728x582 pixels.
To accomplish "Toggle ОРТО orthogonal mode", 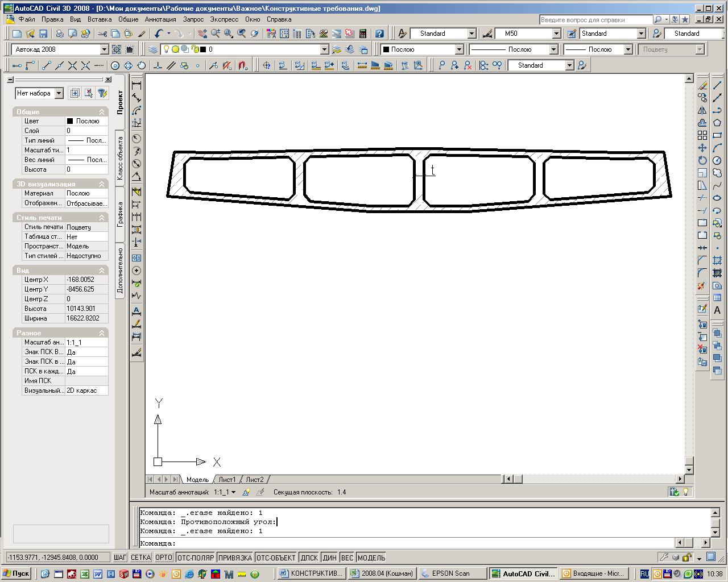I will pos(164,558).
